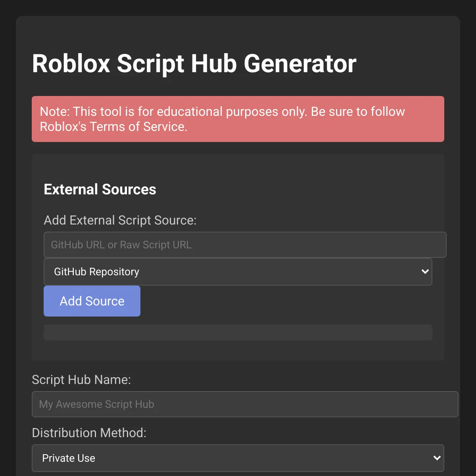Viewport: 476px width, 476px height.
Task: Click the GitHub URL or Raw Script URL field
Action: [x=245, y=245]
